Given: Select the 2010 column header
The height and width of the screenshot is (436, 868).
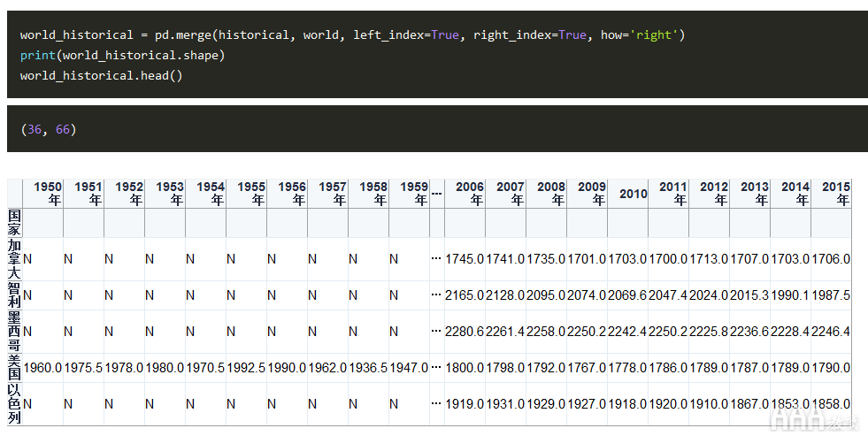Looking at the screenshot, I should tap(627, 194).
